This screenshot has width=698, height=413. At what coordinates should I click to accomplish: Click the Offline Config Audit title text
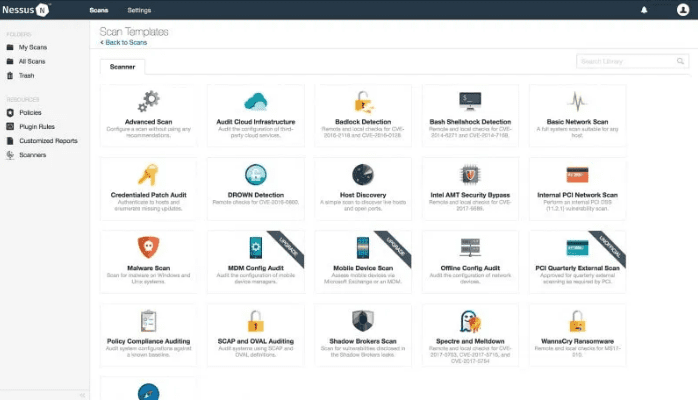pyautogui.click(x=470, y=268)
